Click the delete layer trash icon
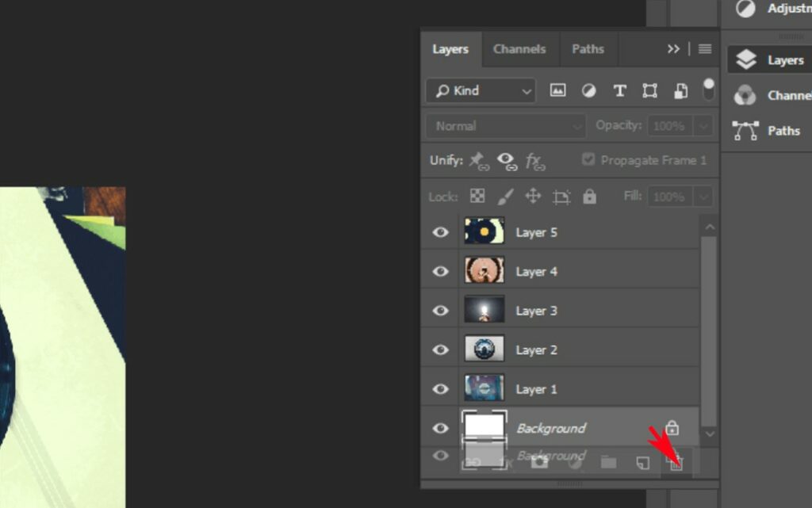This screenshot has height=508, width=812. click(x=676, y=463)
